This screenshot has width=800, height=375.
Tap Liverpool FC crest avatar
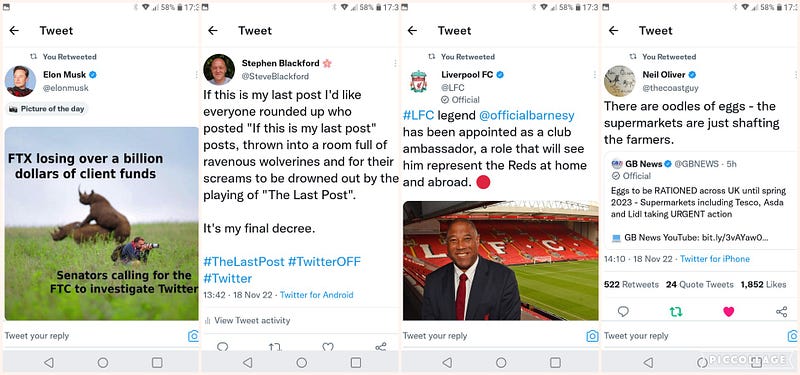[x=418, y=82]
